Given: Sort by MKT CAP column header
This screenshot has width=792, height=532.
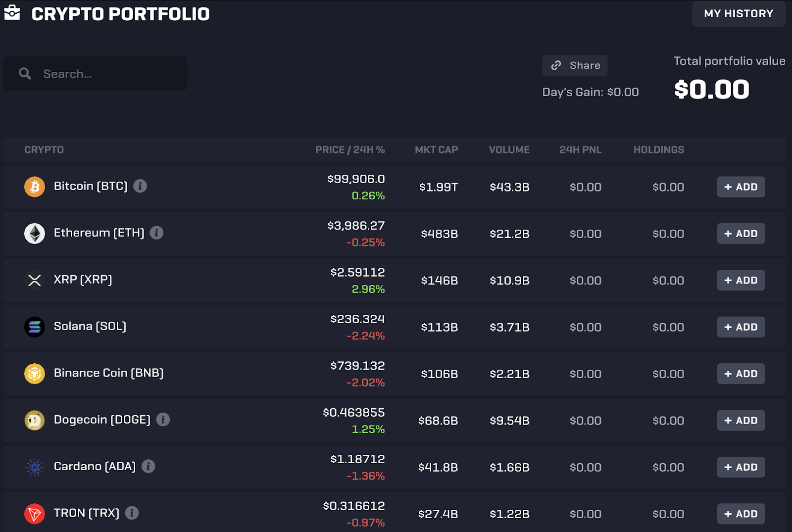Looking at the screenshot, I should [436, 150].
